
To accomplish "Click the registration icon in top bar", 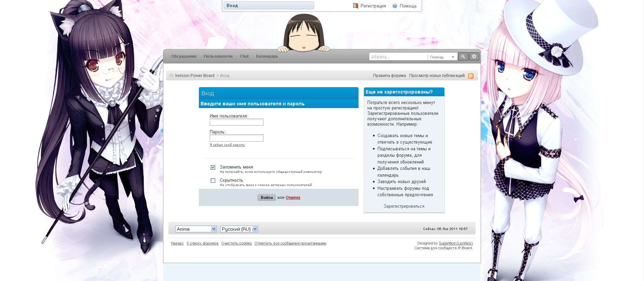I will [355, 6].
